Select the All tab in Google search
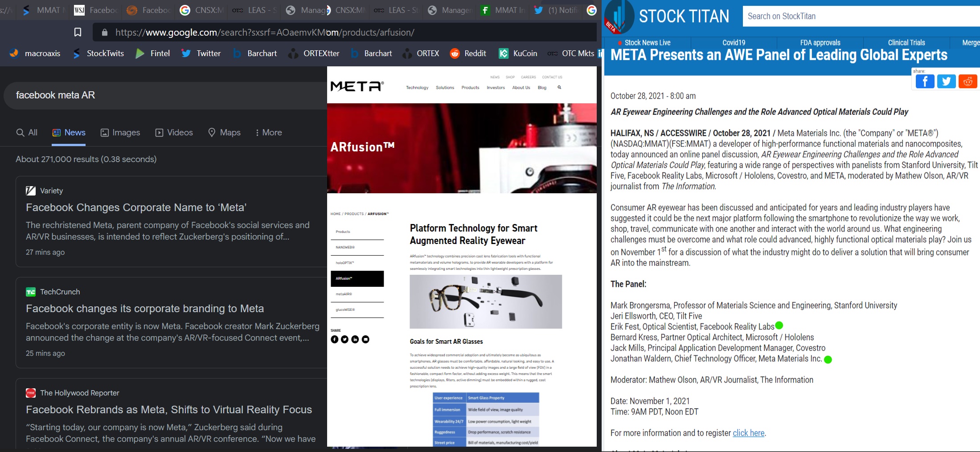This screenshot has height=452, width=980. pos(27,132)
